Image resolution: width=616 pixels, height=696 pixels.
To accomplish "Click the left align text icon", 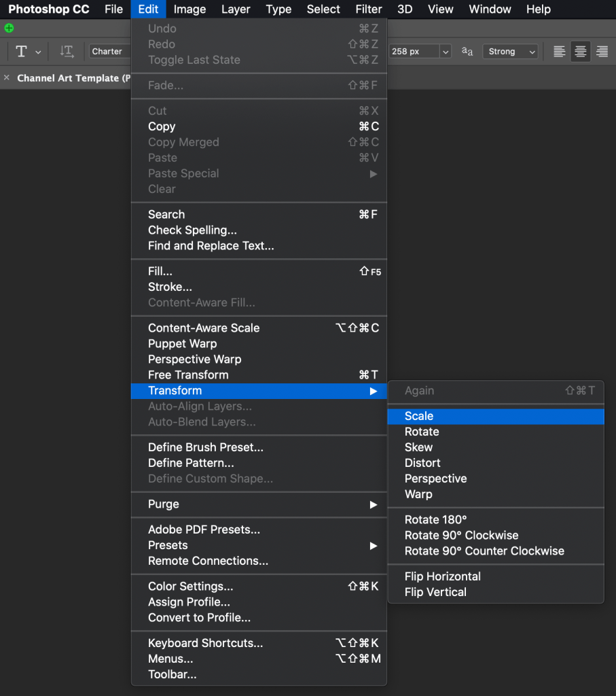I will pyautogui.click(x=559, y=52).
